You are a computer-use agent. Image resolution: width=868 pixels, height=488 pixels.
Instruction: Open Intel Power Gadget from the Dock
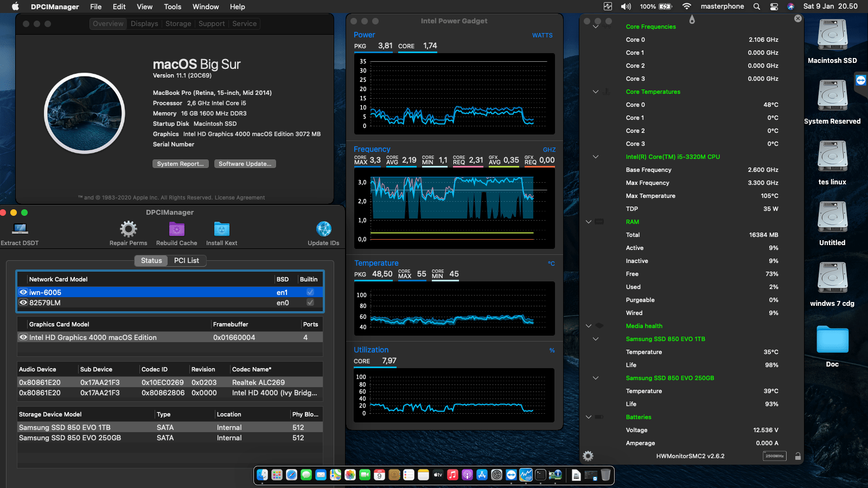click(525, 475)
